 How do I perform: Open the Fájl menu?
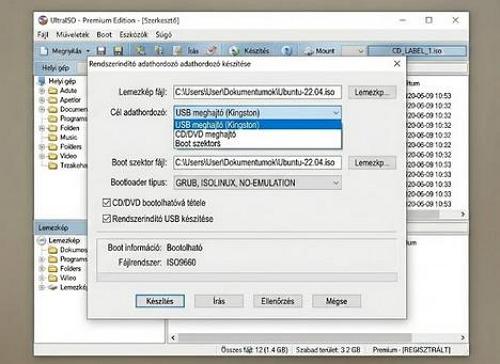pyautogui.click(x=43, y=35)
